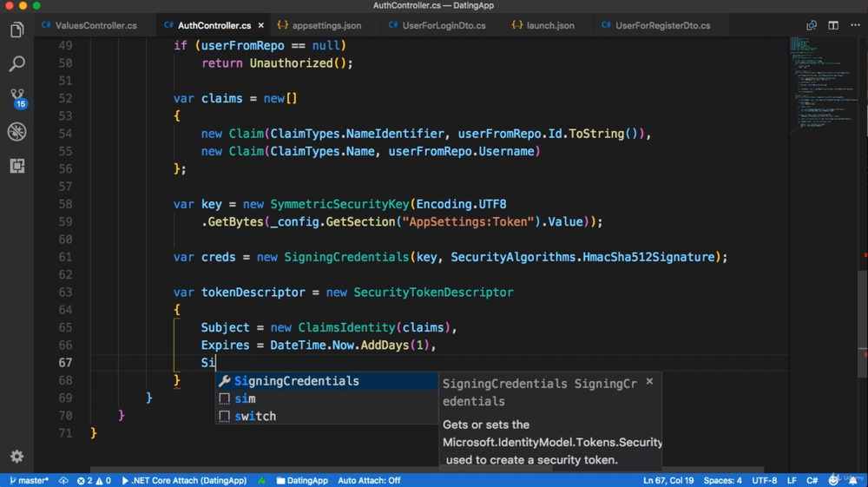This screenshot has width=868, height=487.
Task: Click on SymmetricSecurityKey in line 58
Action: click(340, 204)
